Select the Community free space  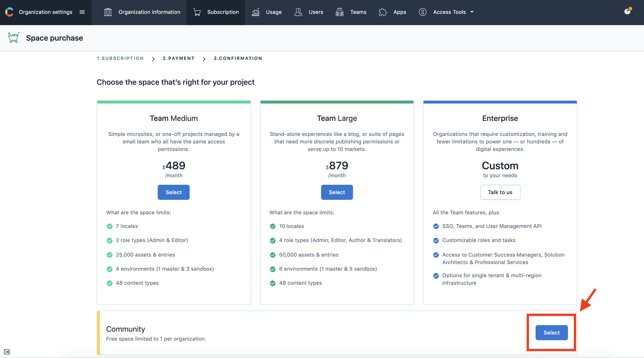tap(551, 332)
